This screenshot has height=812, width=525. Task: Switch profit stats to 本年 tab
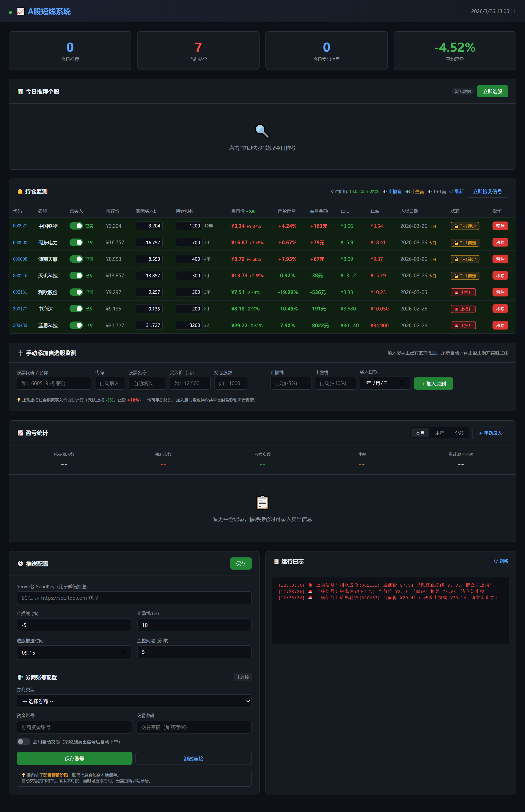[439, 433]
